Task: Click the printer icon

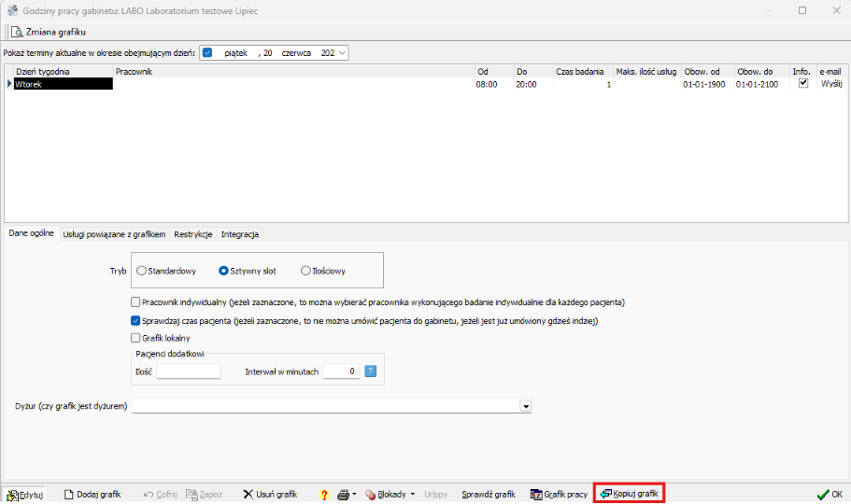Action: [x=344, y=495]
